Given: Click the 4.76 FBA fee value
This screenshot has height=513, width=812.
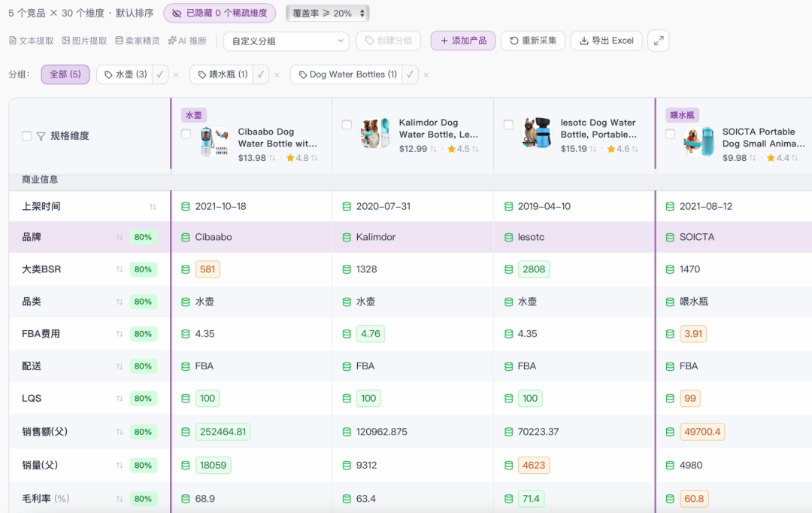Looking at the screenshot, I should 371,334.
